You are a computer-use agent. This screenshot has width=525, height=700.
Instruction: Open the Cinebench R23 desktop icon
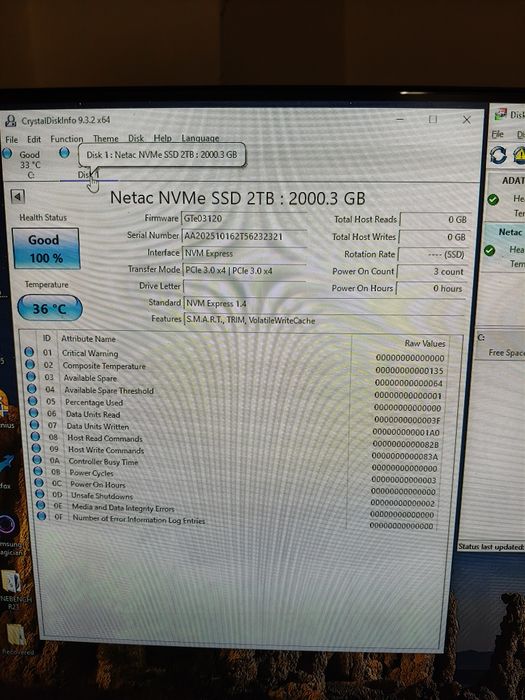tap(12, 590)
